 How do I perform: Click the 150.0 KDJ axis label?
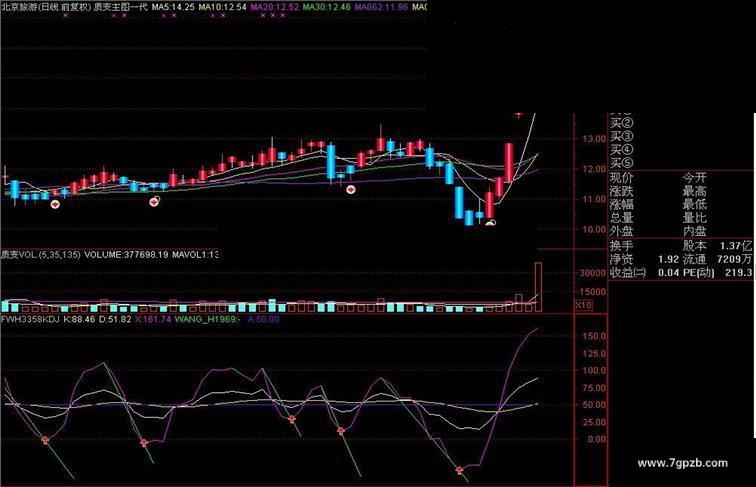[594, 336]
